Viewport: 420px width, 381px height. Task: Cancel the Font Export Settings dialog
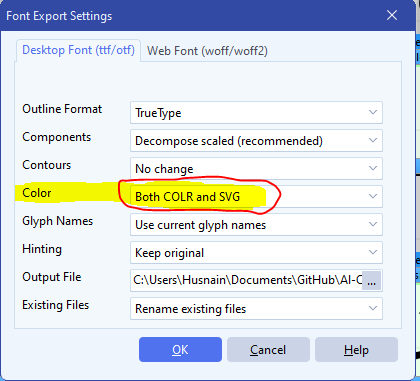tap(268, 350)
